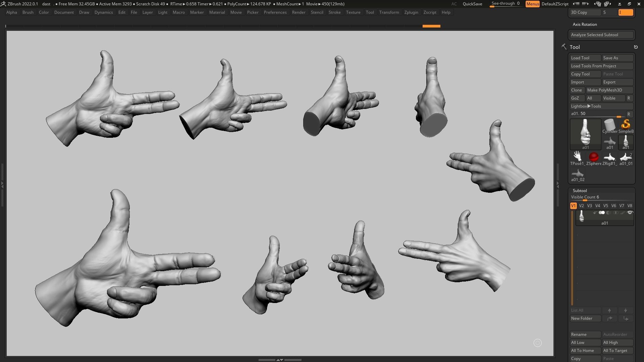Toggle visibility eye of a01 subtool

(630, 213)
